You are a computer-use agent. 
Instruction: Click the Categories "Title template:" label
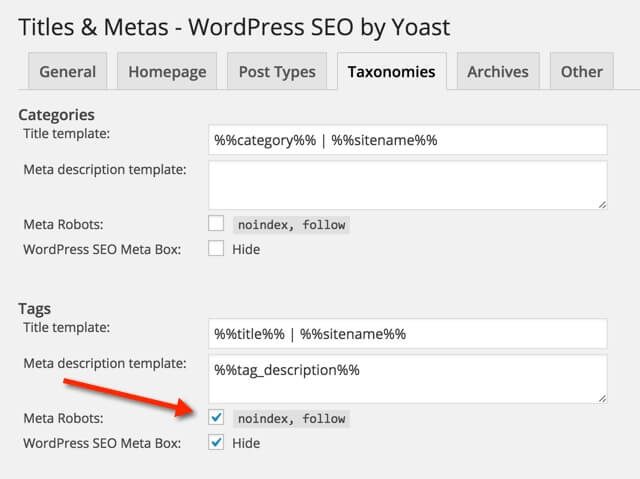67,133
